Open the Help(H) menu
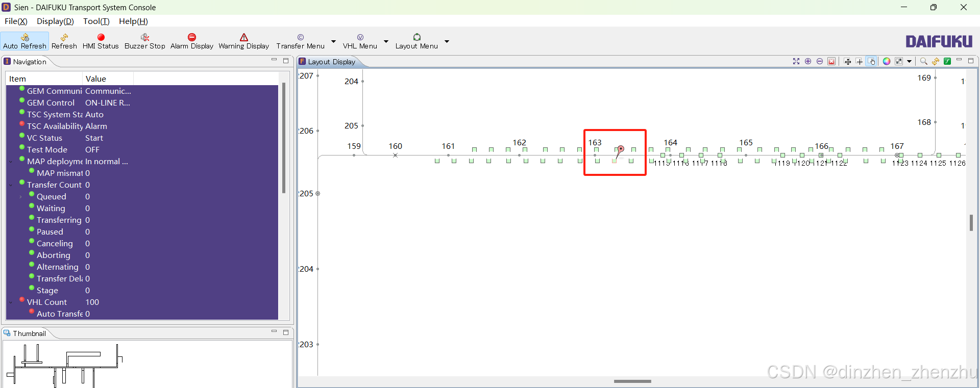The height and width of the screenshot is (388, 980). (x=133, y=21)
